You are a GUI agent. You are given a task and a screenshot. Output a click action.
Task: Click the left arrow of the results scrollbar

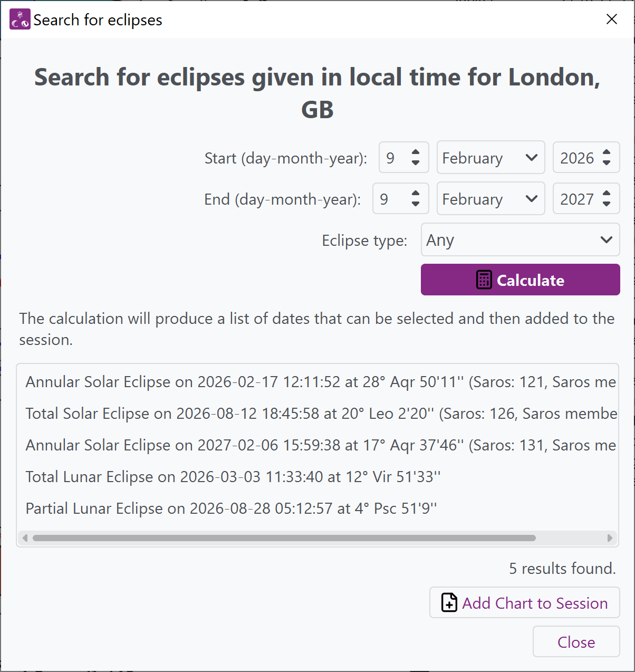pos(24,538)
